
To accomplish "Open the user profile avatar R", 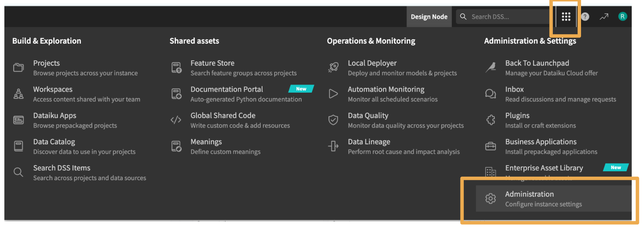I will (623, 16).
